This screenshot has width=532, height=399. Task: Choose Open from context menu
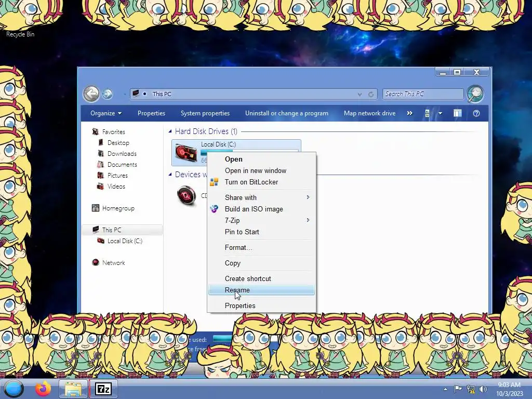click(261, 159)
